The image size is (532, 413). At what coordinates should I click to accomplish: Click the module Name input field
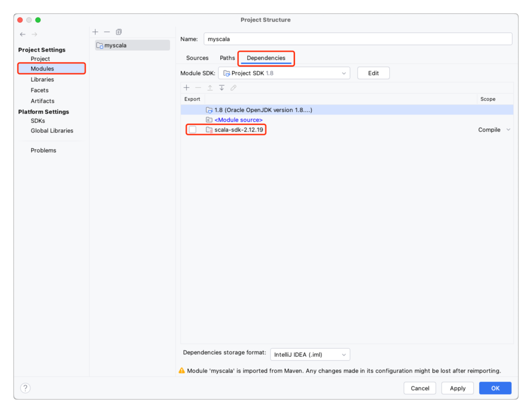(x=358, y=39)
